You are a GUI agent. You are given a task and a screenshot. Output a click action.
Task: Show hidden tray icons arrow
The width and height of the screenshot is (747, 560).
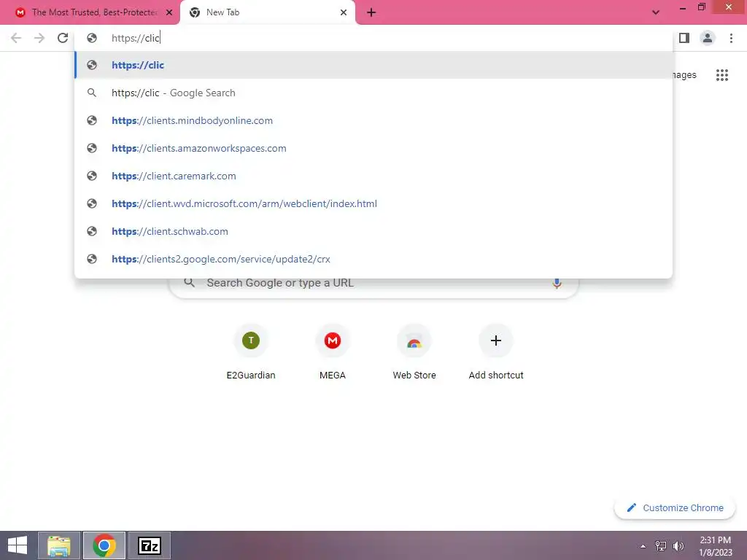coord(643,546)
